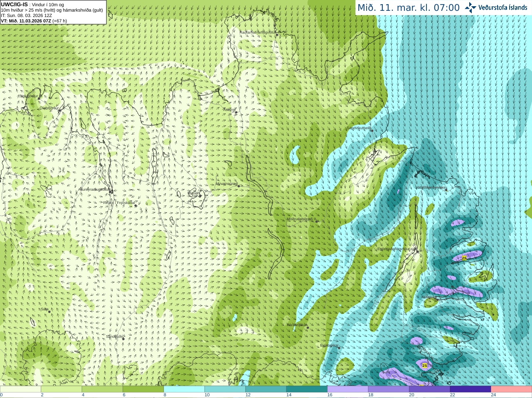Pick the 8–10 m/s pale cyan legend swatch

pos(184,389)
